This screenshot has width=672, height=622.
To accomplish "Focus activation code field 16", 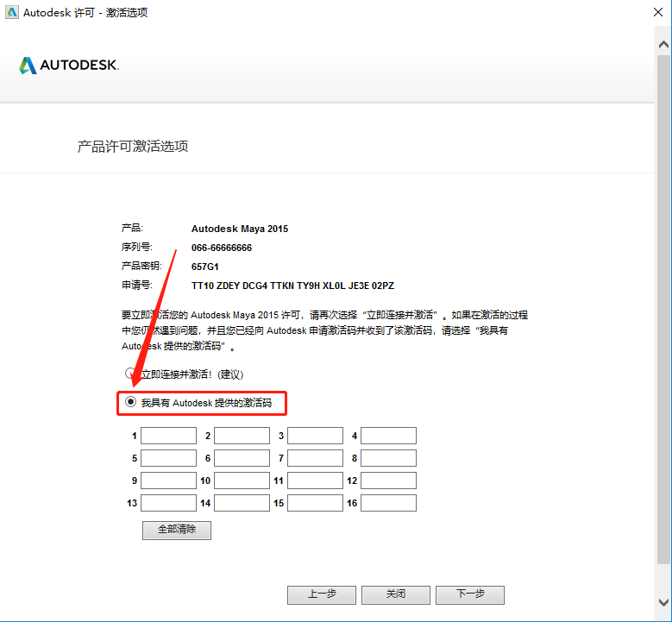I will [388, 503].
